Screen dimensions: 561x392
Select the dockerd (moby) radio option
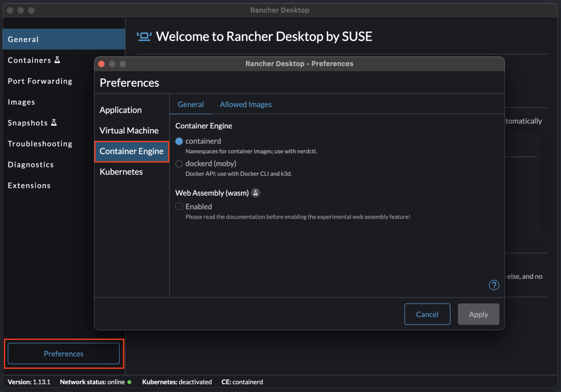point(179,164)
